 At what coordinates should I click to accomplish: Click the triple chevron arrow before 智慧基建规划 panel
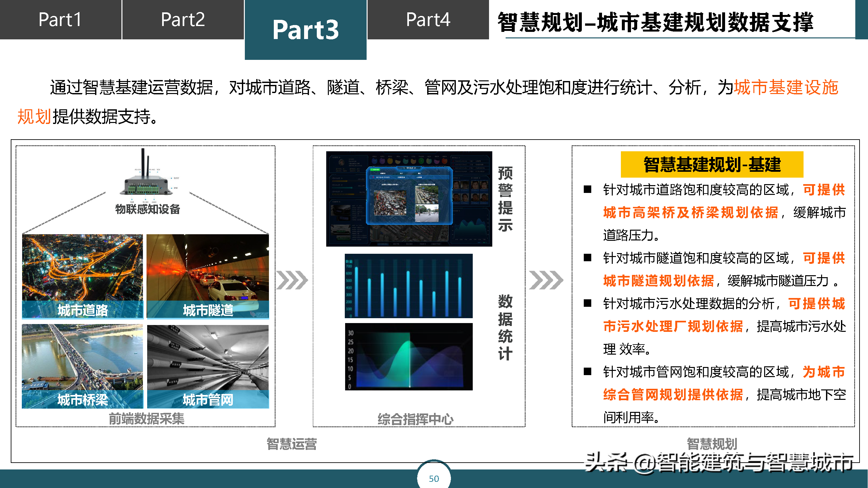click(546, 280)
